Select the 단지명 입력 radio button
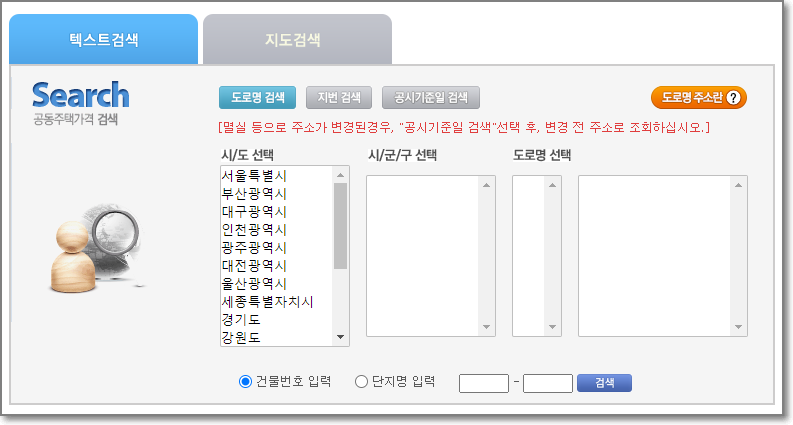 (x=361, y=381)
